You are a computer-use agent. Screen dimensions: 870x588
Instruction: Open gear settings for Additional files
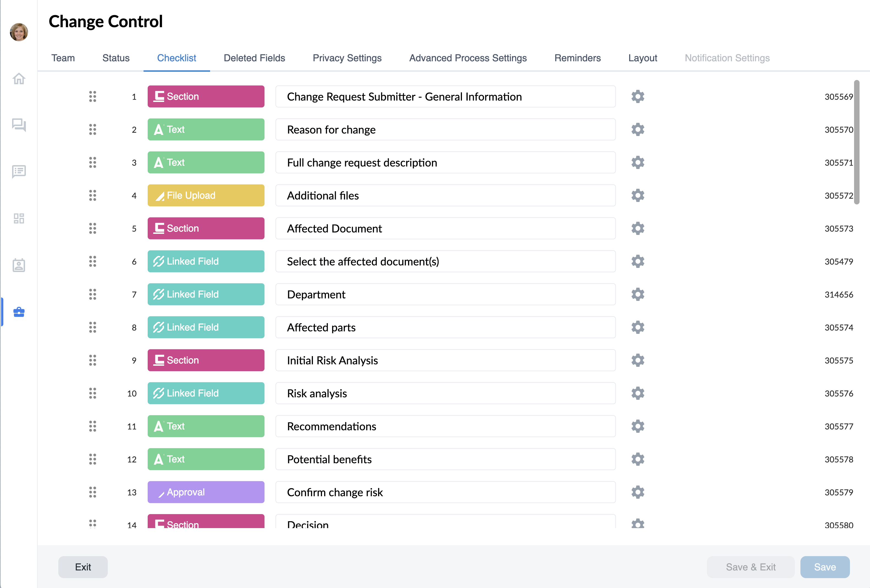[638, 195]
